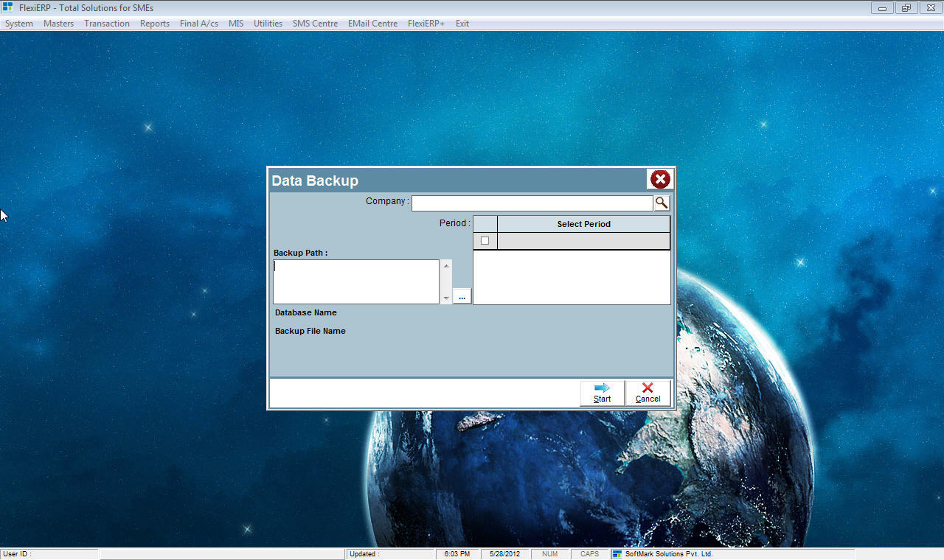Tick the period row checkbox

click(485, 240)
